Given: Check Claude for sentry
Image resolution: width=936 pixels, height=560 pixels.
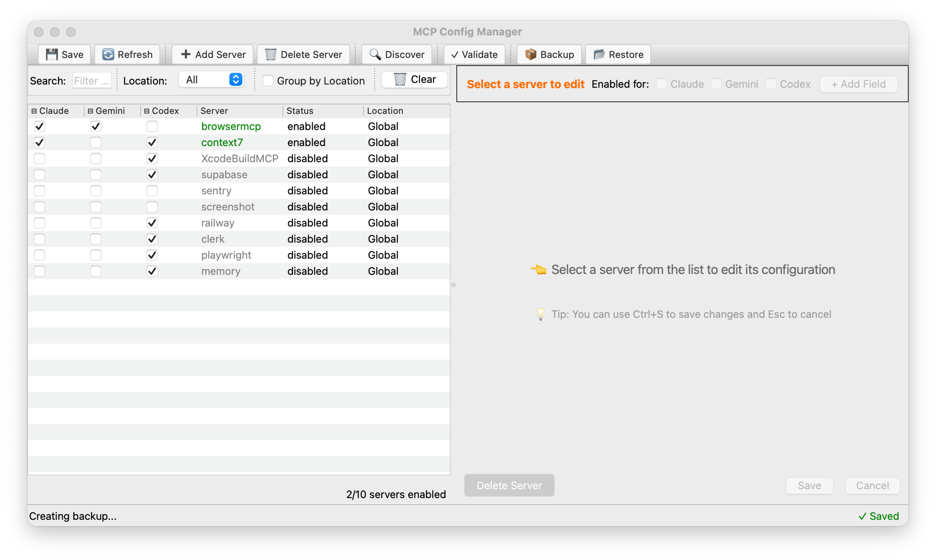Looking at the screenshot, I should click(39, 191).
